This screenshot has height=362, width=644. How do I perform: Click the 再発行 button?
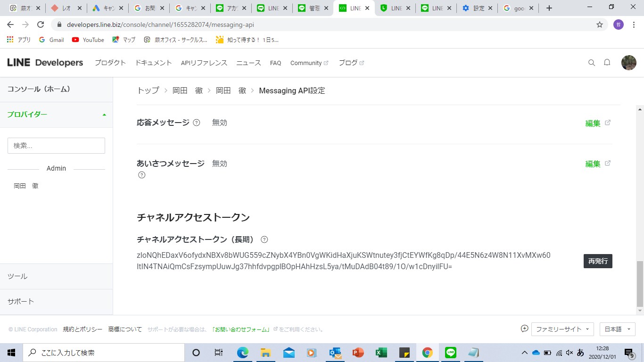click(x=598, y=261)
